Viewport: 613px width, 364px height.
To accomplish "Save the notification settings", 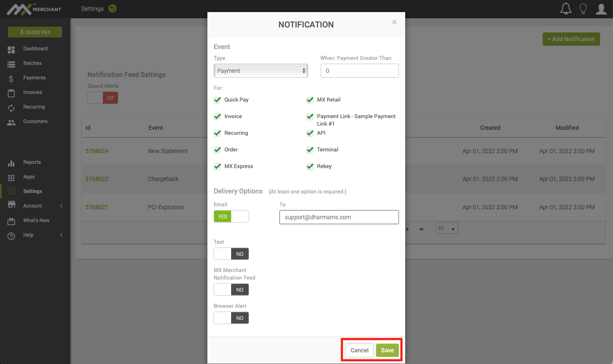I will click(x=387, y=350).
